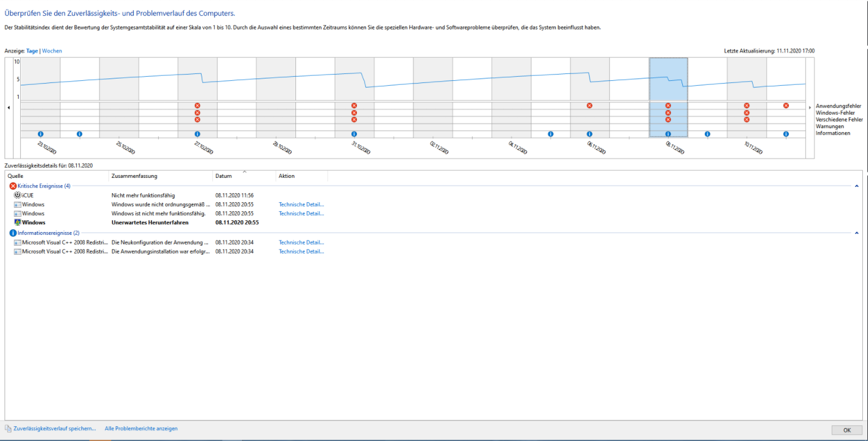Collapse the Informationsereignisse group chevron
This screenshot has width=868, height=441.
pos(857,233)
